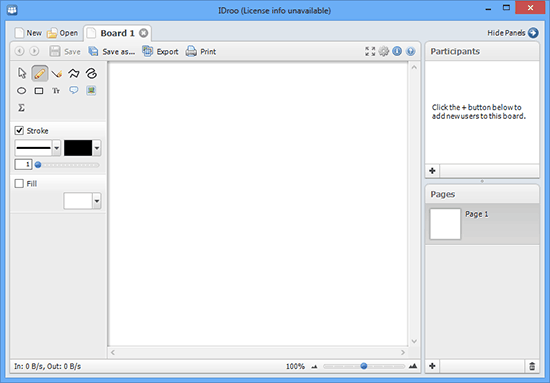Select the Text tool
550x383 pixels.
tap(56, 91)
